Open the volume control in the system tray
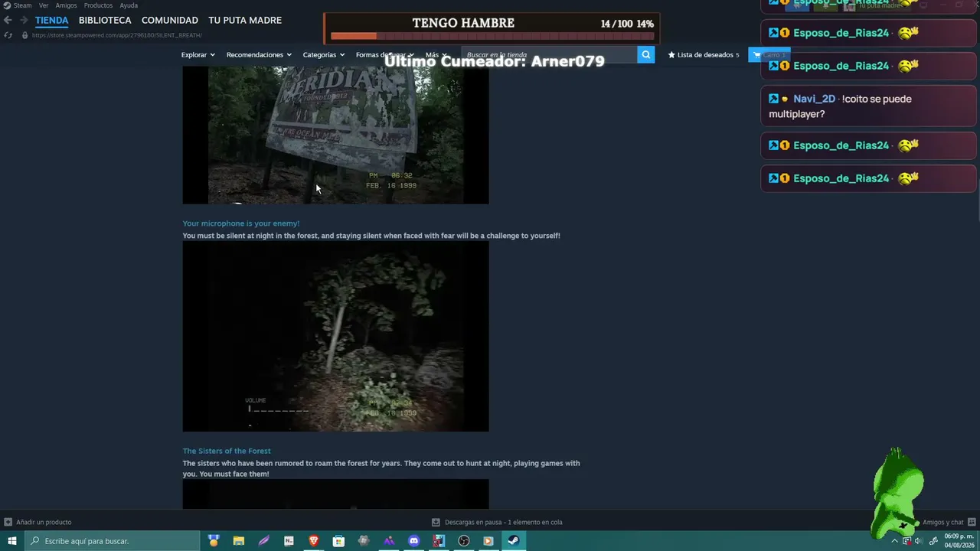The height and width of the screenshot is (551, 980). pos(919,541)
